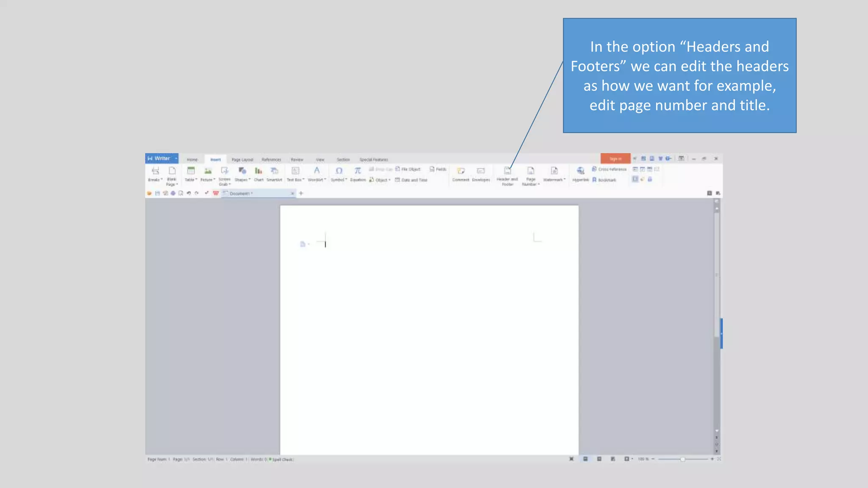
Task: Open the Object dropdown
Action: click(380, 180)
